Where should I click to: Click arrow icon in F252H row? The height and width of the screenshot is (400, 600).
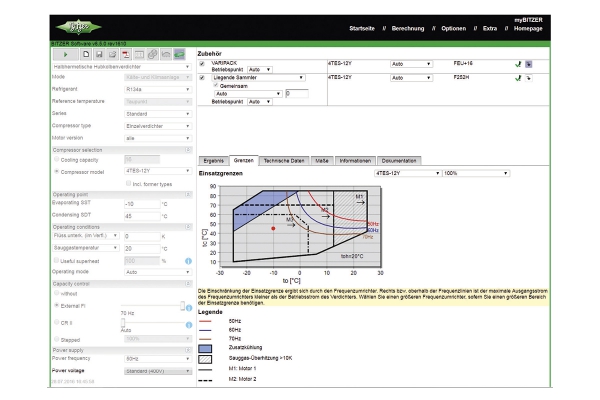tap(528, 78)
